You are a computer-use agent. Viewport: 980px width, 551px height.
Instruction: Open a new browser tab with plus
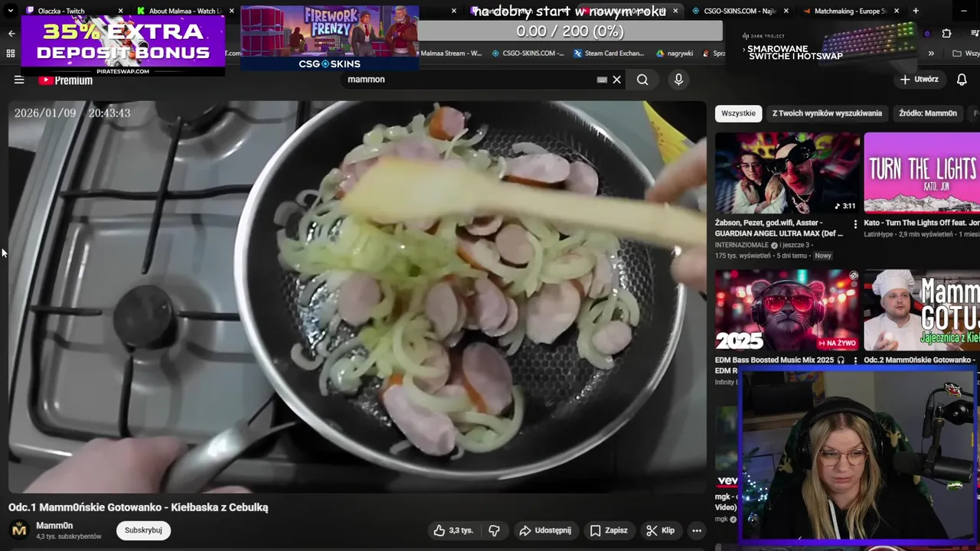[916, 11]
